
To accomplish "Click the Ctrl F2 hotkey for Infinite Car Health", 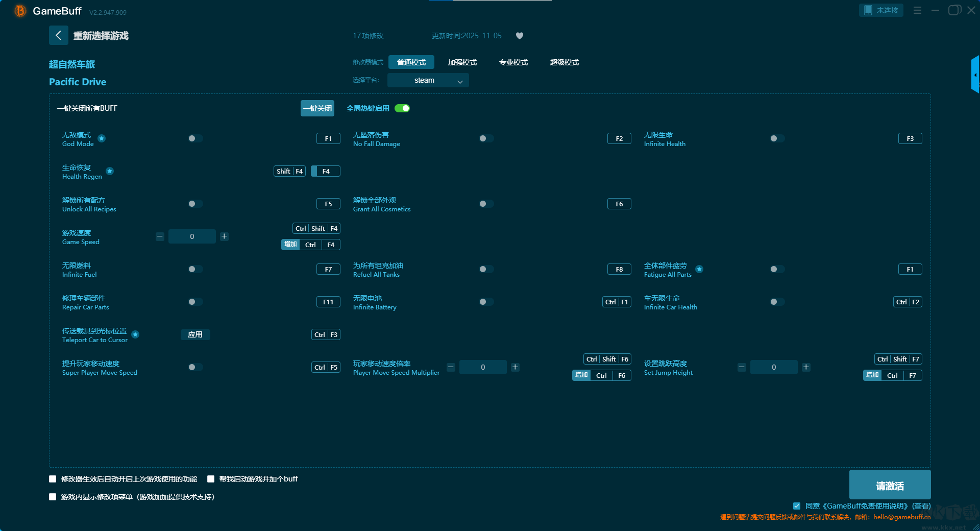I will click(x=908, y=302).
